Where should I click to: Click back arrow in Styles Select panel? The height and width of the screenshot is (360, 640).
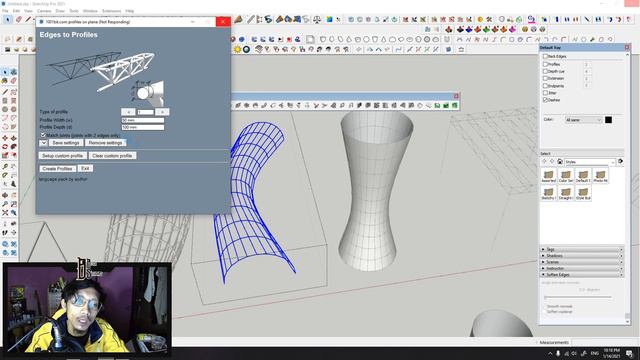tap(544, 162)
